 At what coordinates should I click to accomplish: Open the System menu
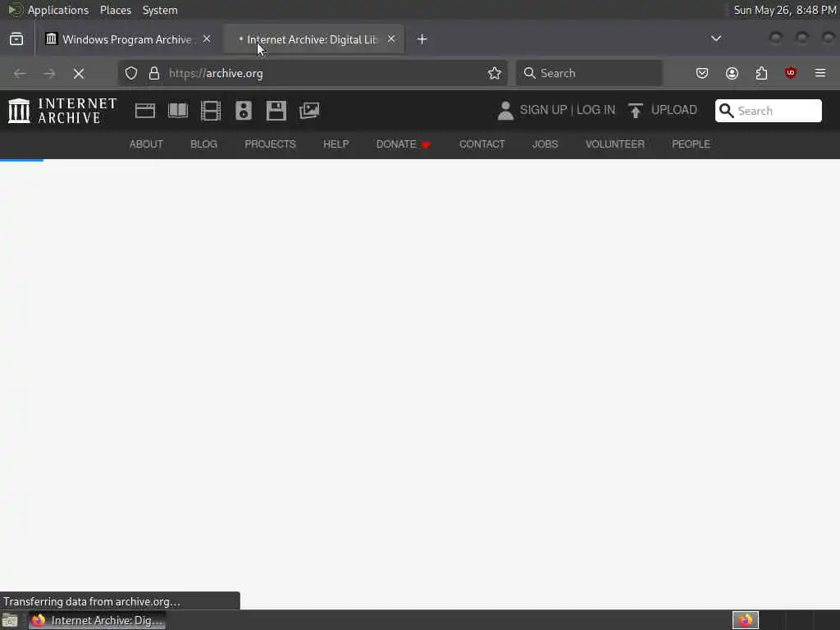click(160, 10)
